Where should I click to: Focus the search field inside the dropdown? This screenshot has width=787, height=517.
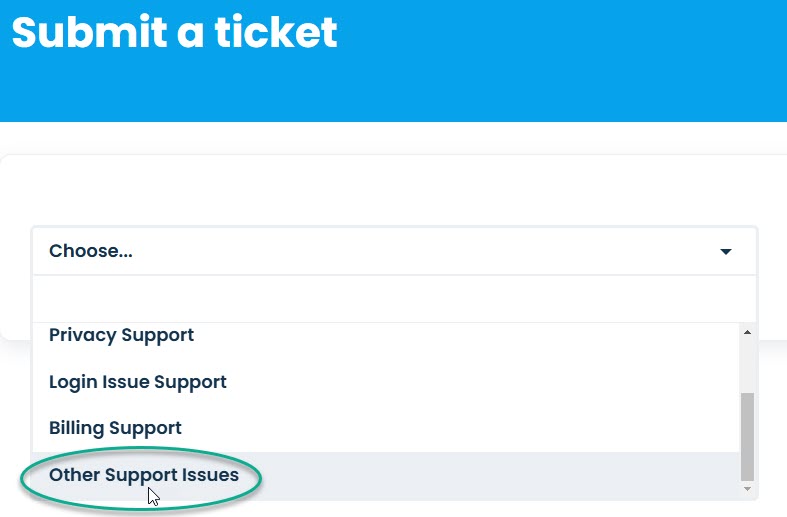tap(395, 299)
